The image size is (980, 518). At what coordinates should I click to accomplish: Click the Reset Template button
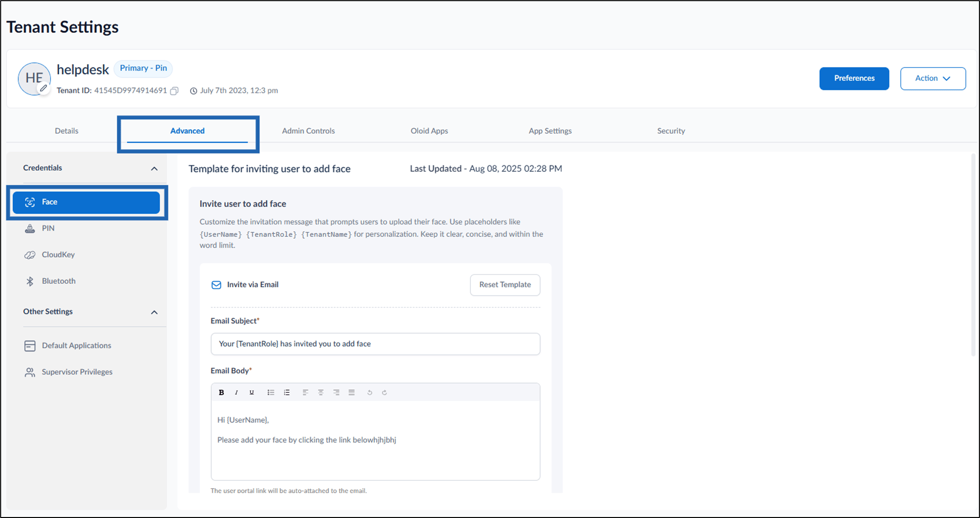[505, 285]
